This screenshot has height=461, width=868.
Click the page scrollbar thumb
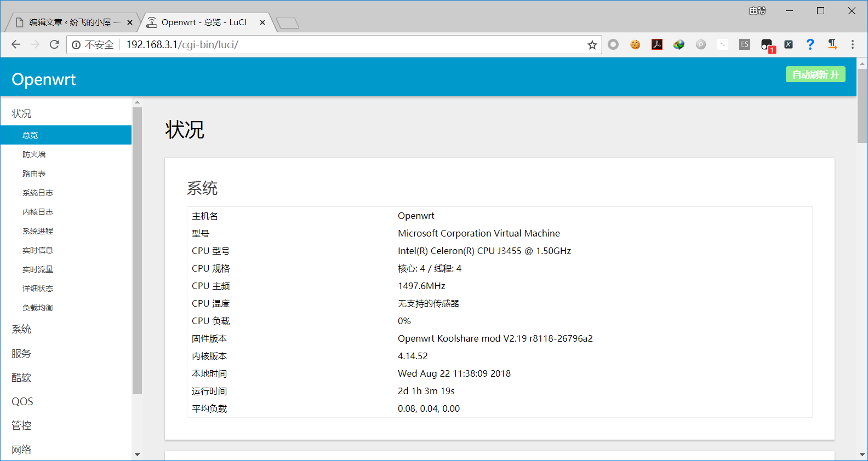(862, 106)
